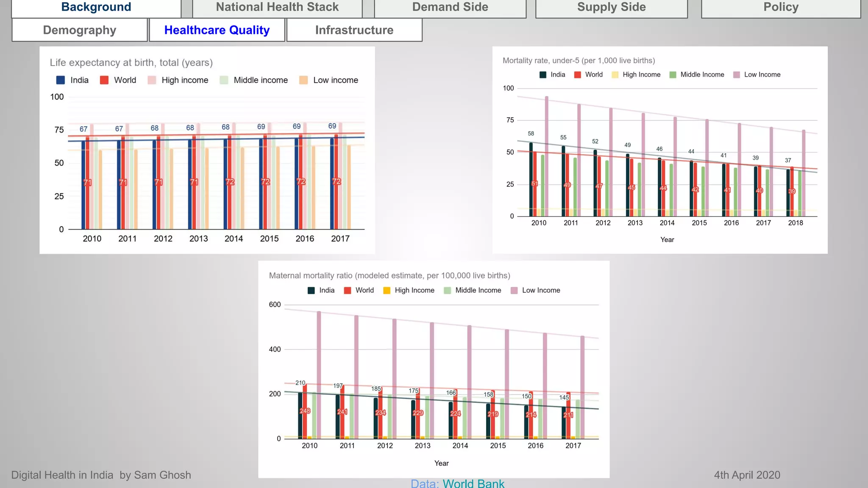Click World legend swatch in life expectancy chart
This screenshot has height=488, width=868.
(x=104, y=80)
